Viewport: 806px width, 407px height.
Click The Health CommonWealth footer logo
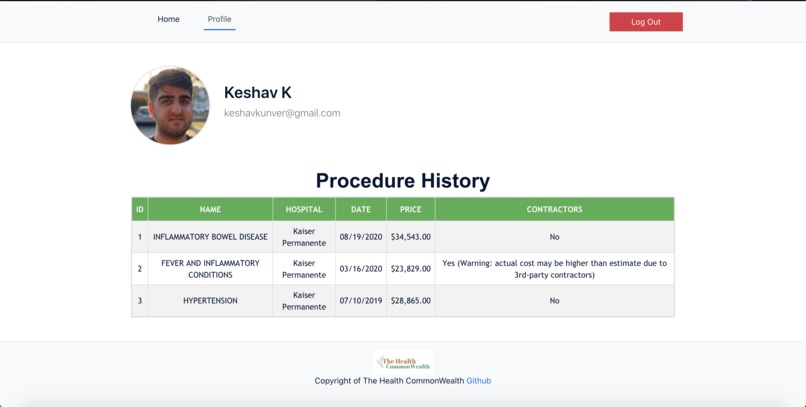click(x=403, y=362)
